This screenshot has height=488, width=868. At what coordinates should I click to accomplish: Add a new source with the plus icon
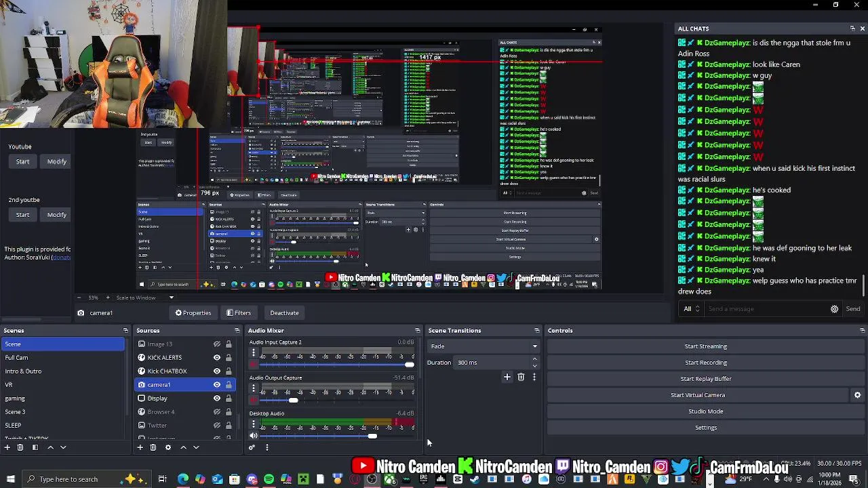[x=140, y=447]
